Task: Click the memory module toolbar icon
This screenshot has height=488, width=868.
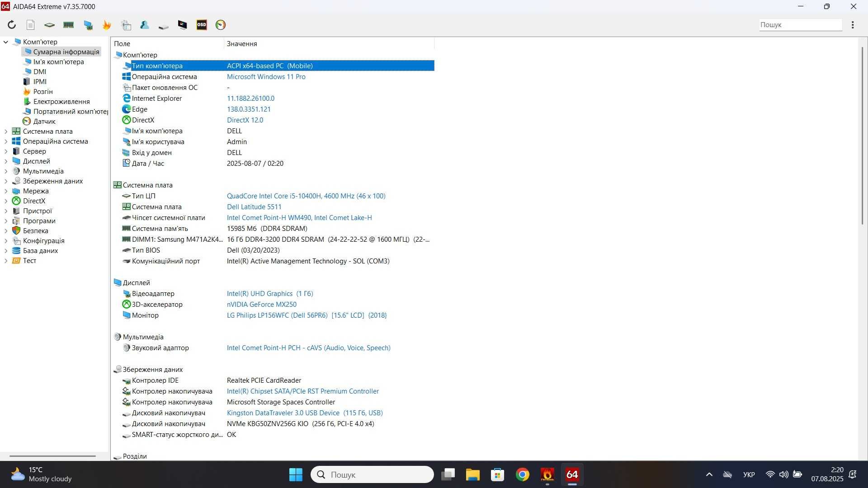Action: [68, 25]
